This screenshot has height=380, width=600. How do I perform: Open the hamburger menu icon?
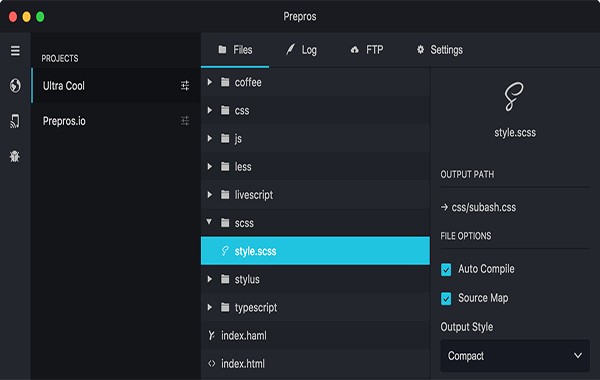(15, 51)
